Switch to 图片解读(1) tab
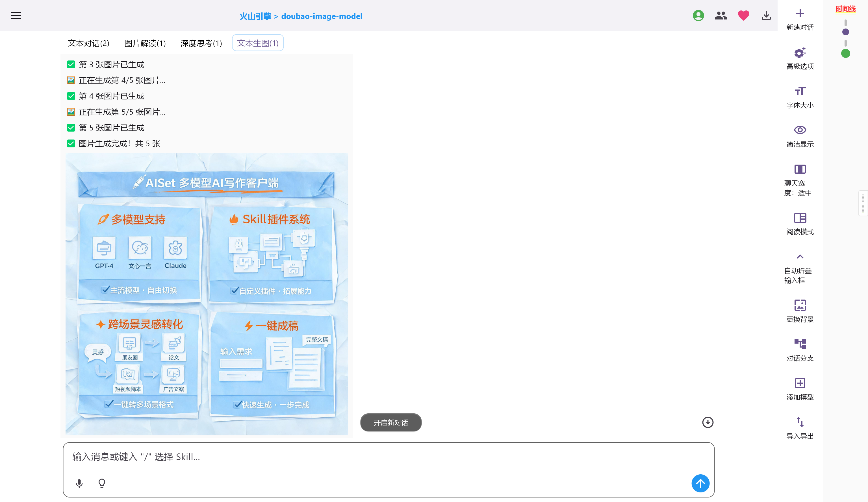The width and height of the screenshot is (868, 502). point(145,43)
